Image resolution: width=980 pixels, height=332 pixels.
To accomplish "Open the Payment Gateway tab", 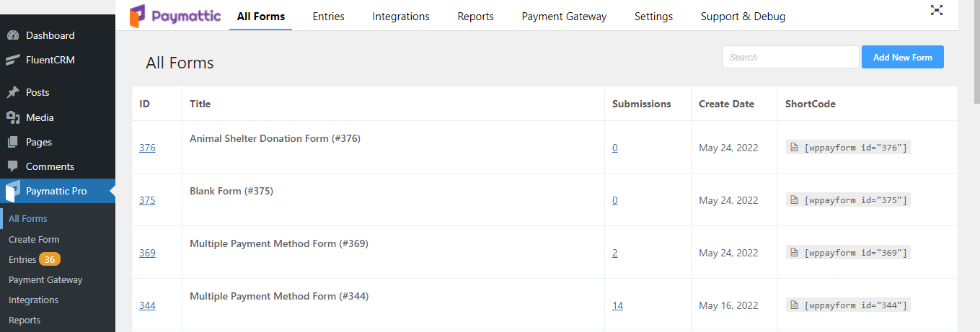I will click(564, 16).
